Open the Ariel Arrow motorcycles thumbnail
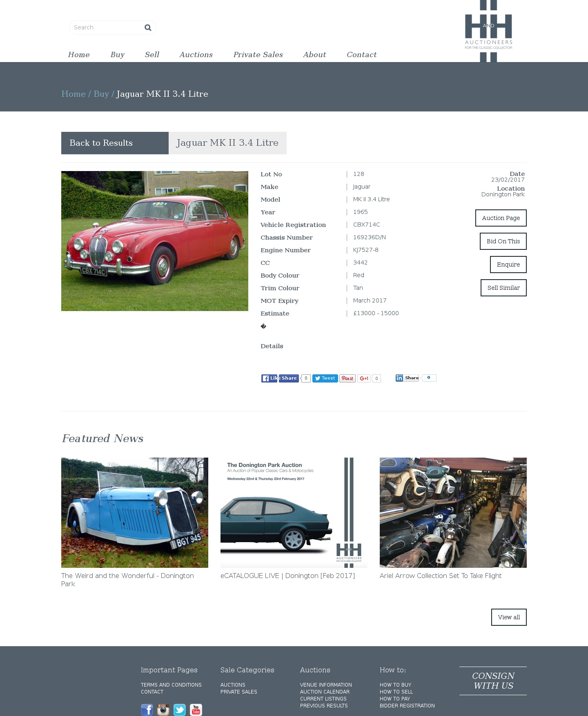 [453, 513]
